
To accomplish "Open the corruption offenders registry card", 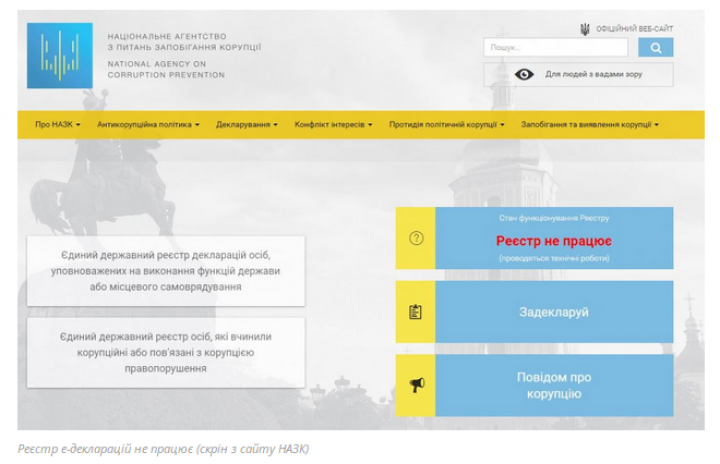I will click(x=166, y=352).
